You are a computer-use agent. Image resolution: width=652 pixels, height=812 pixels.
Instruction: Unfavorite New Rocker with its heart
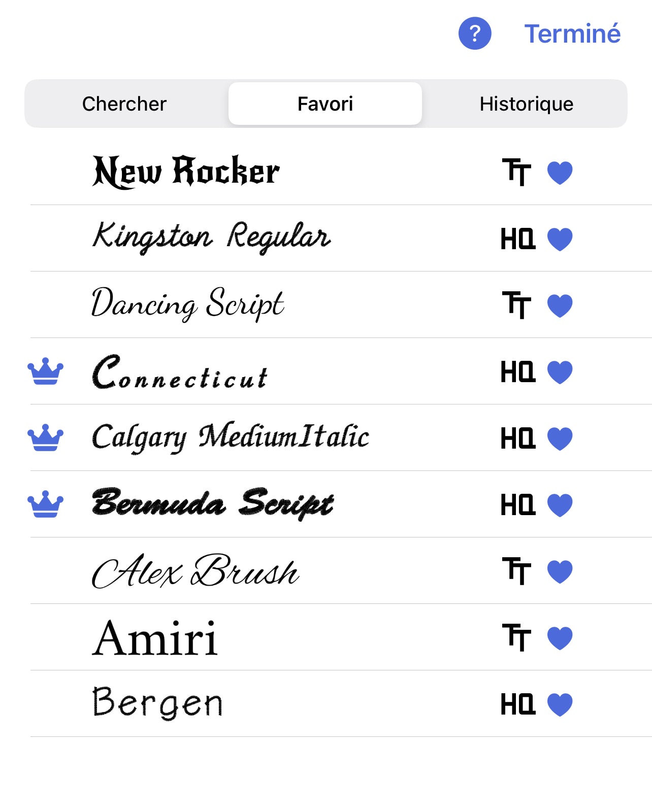coord(560,173)
